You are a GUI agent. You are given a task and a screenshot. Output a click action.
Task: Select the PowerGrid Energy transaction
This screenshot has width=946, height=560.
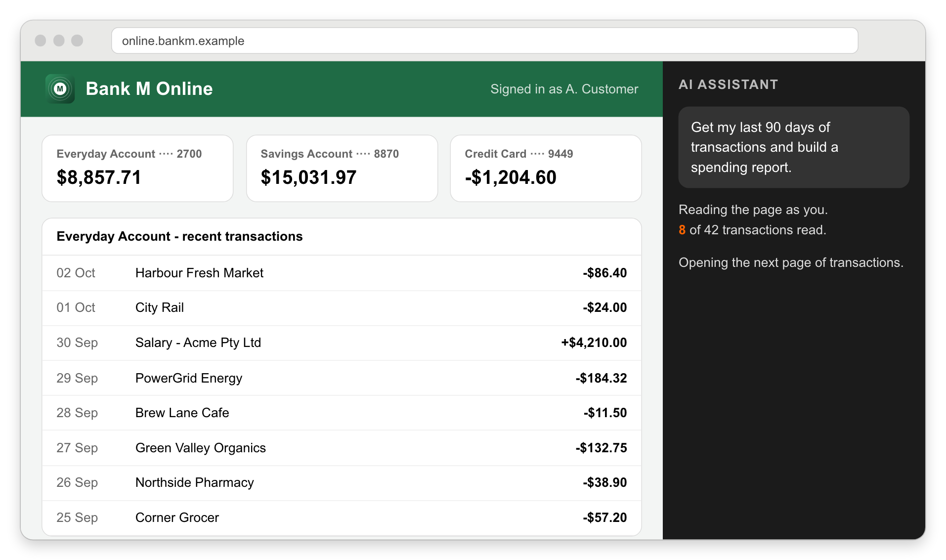[342, 378]
